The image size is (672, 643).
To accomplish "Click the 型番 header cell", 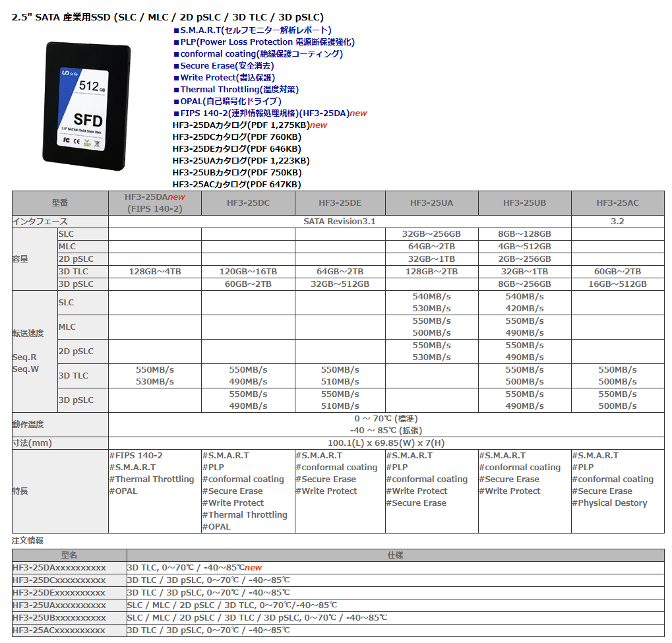I will (60, 202).
